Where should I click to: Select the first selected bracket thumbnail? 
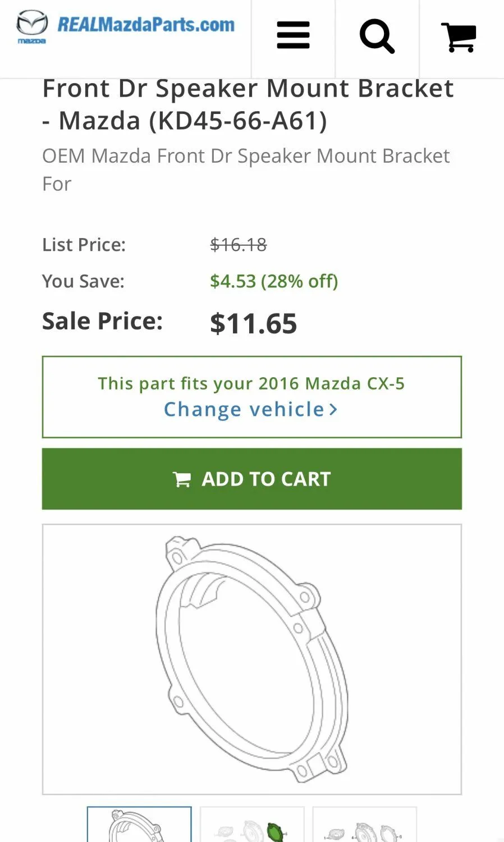click(x=139, y=825)
